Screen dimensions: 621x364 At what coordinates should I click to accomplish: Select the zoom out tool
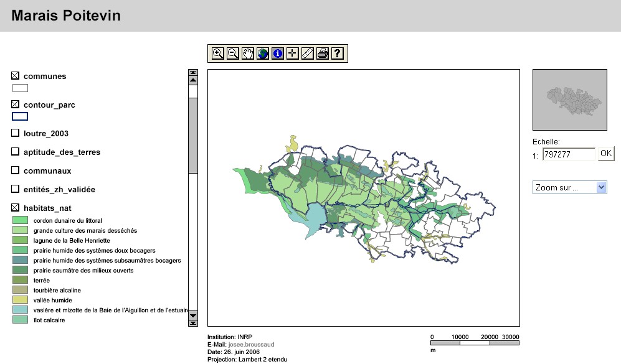click(232, 54)
